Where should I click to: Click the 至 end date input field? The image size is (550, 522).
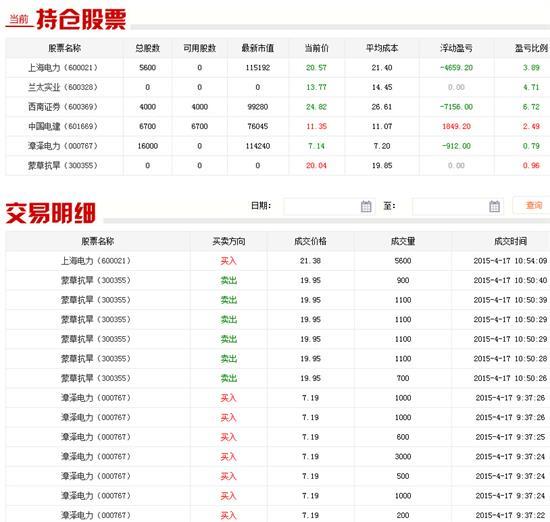458,206
